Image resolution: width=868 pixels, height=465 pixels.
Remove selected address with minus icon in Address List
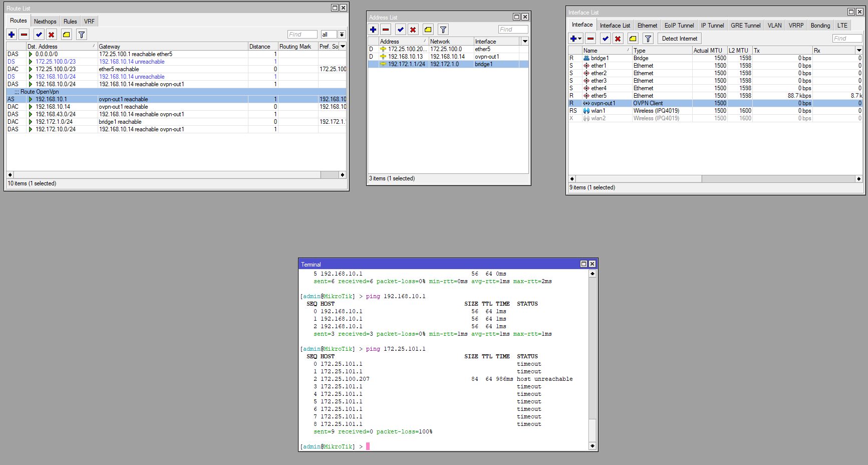pos(386,30)
